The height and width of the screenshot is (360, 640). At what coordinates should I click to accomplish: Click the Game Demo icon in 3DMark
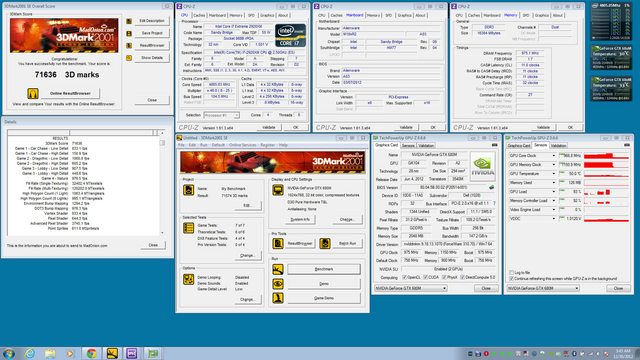point(278,298)
